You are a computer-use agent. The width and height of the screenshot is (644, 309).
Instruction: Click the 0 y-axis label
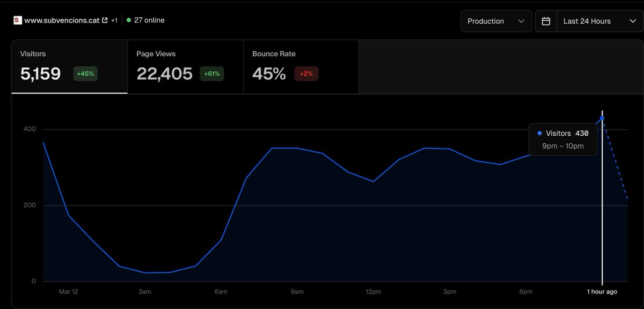coord(33,282)
